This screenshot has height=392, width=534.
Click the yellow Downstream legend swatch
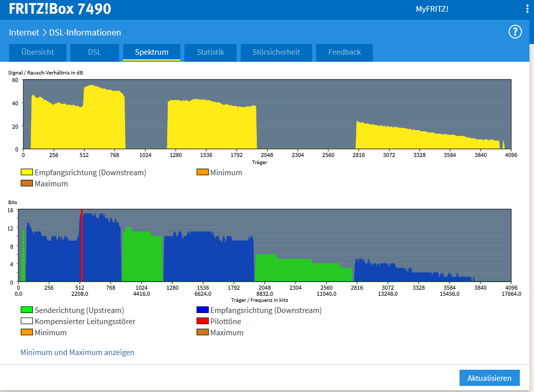point(26,172)
